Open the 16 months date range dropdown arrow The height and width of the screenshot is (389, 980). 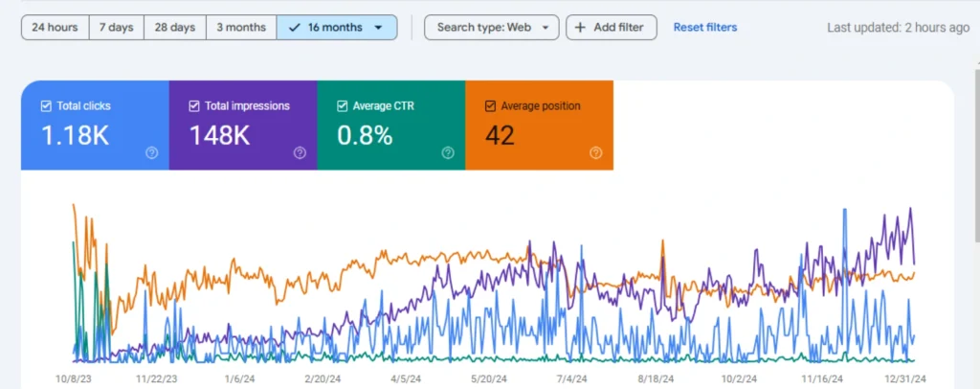point(379,28)
